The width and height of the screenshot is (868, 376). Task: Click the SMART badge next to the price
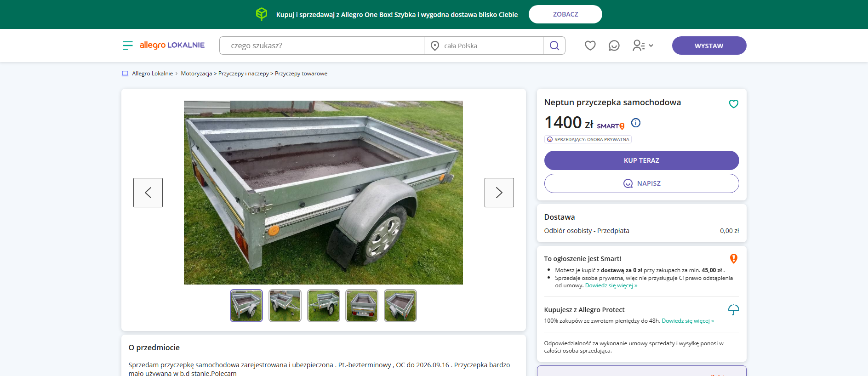(611, 126)
